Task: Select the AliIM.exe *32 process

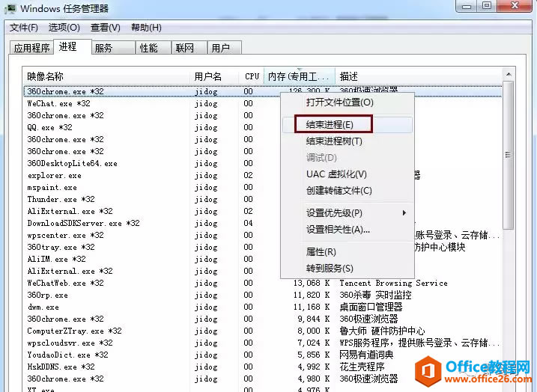Action: 263,259
